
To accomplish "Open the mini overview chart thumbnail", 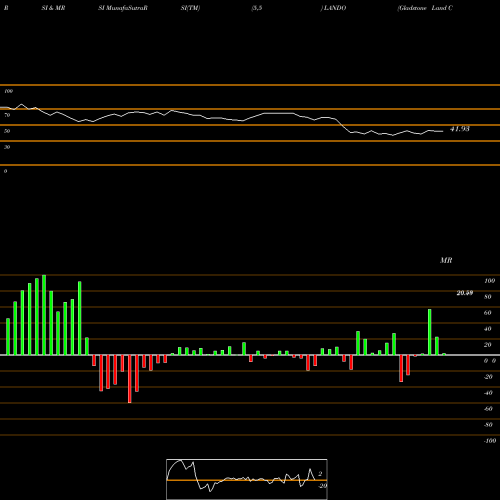I will point(247,479).
